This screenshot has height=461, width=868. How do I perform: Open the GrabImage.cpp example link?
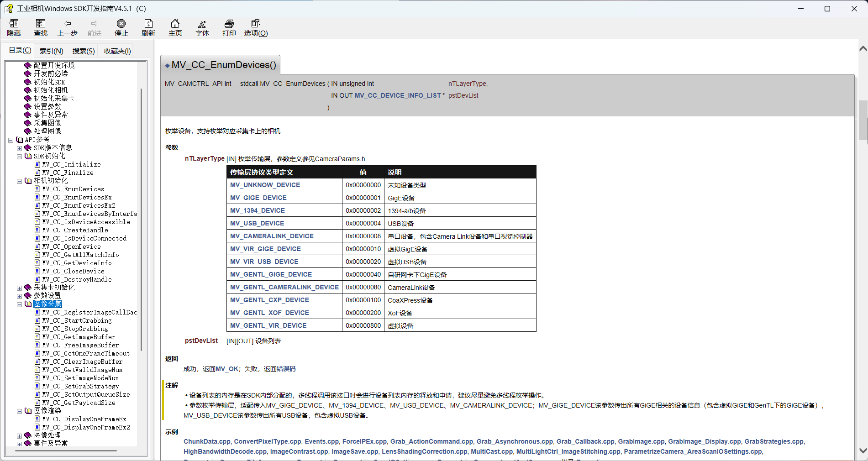click(641, 441)
